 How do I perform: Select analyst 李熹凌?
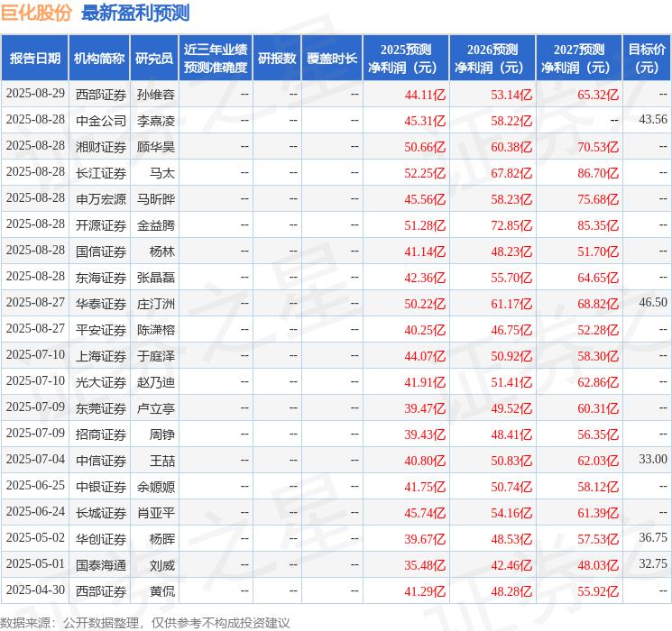coord(155,121)
